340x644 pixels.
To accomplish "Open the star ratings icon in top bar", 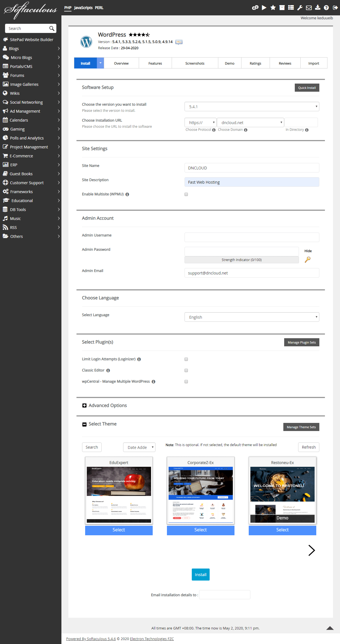I will coord(273,8).
